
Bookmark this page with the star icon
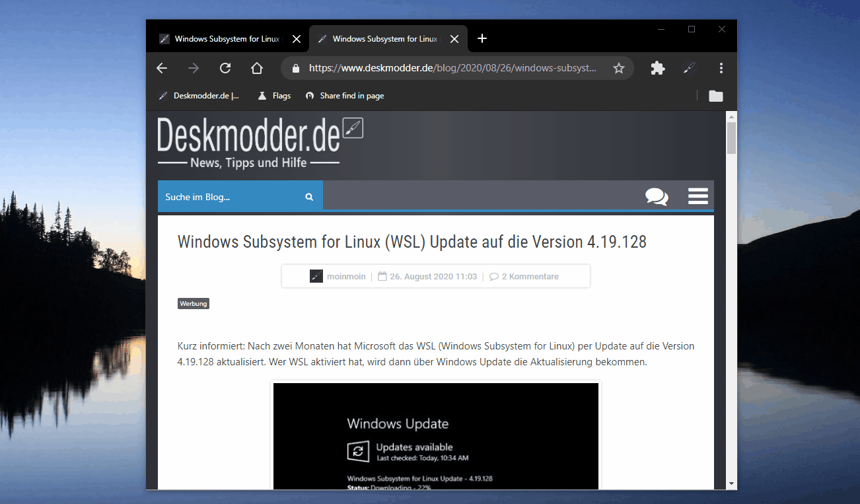[x=619, y=68]
